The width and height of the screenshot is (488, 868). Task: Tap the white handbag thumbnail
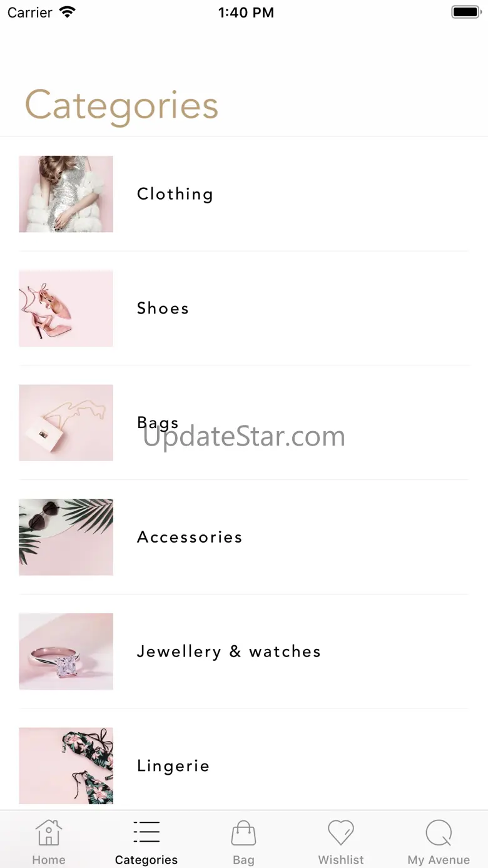coord(66,423)
